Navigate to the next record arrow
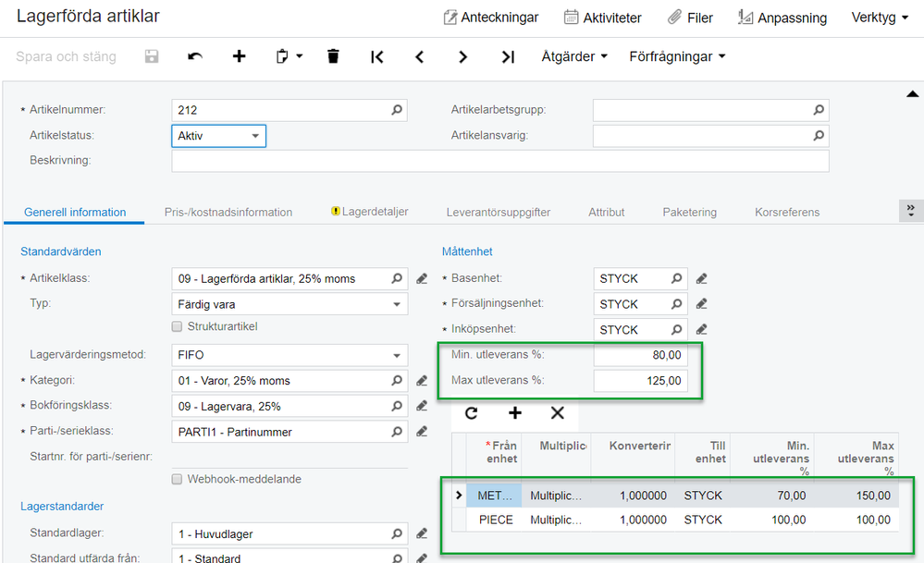Screen dimensions: 924x563 point(463,56)
